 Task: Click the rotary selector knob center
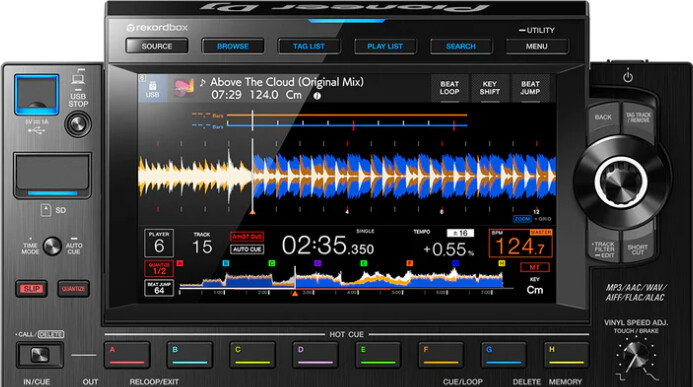pyautogui.click(x=621, y=181)
